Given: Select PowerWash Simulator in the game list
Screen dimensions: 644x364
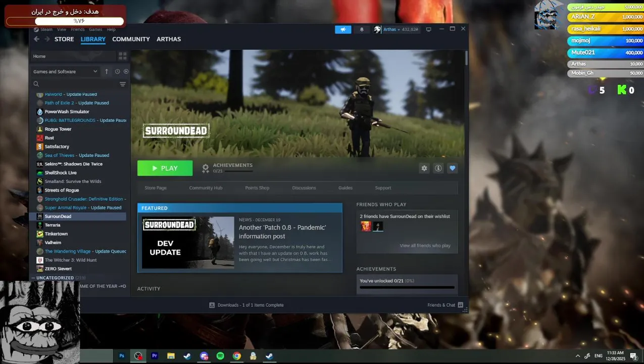Looking at the screenshot, I should pos(67,112).
